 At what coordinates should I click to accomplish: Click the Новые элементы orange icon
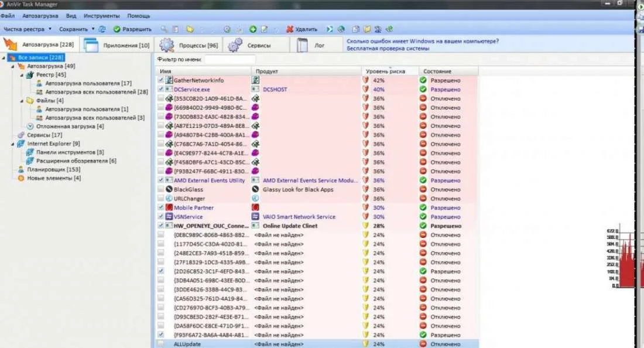[x=21, y=178]
